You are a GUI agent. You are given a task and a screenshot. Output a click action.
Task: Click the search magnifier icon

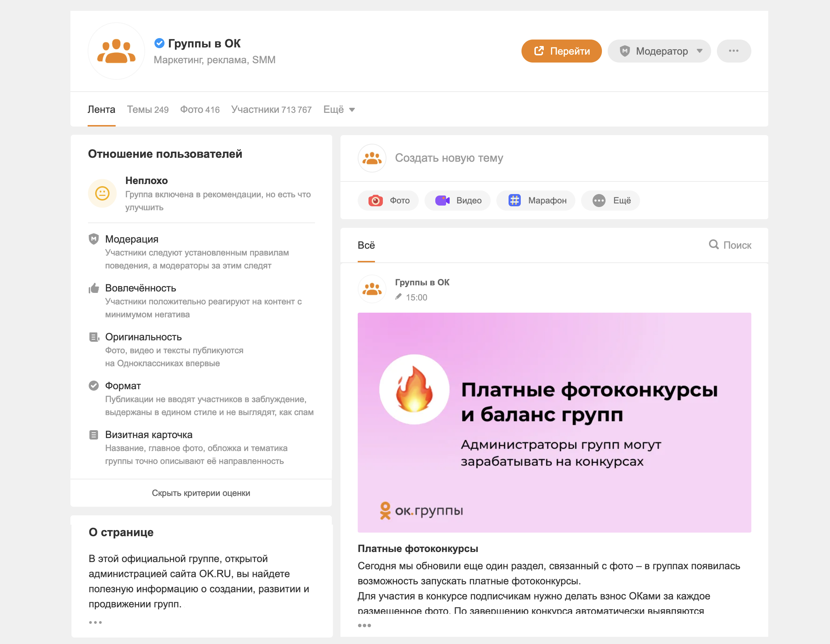pyautogui.click(x=713, y=244)
